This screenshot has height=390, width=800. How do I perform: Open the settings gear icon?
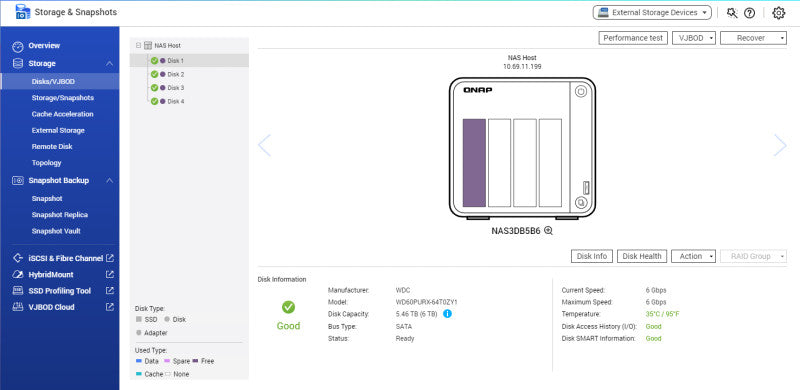tap(779, 13)
